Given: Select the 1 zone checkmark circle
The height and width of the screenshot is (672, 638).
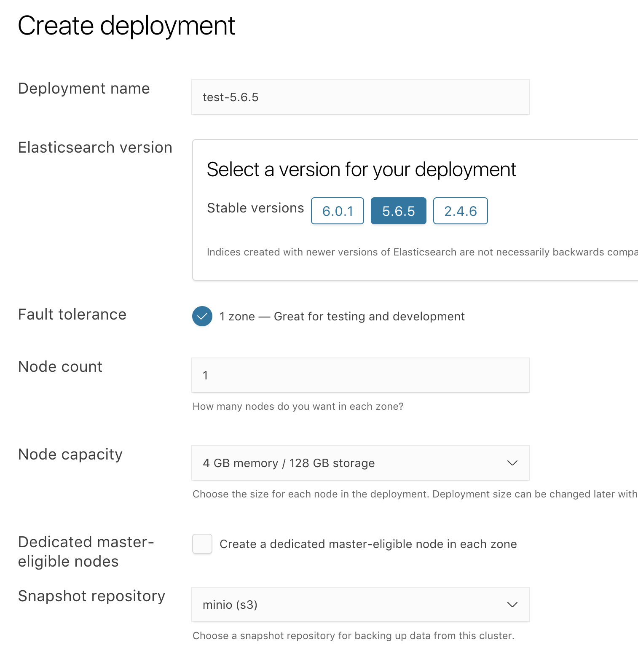Looking at the screenshot, I should [x=202, y=316].
